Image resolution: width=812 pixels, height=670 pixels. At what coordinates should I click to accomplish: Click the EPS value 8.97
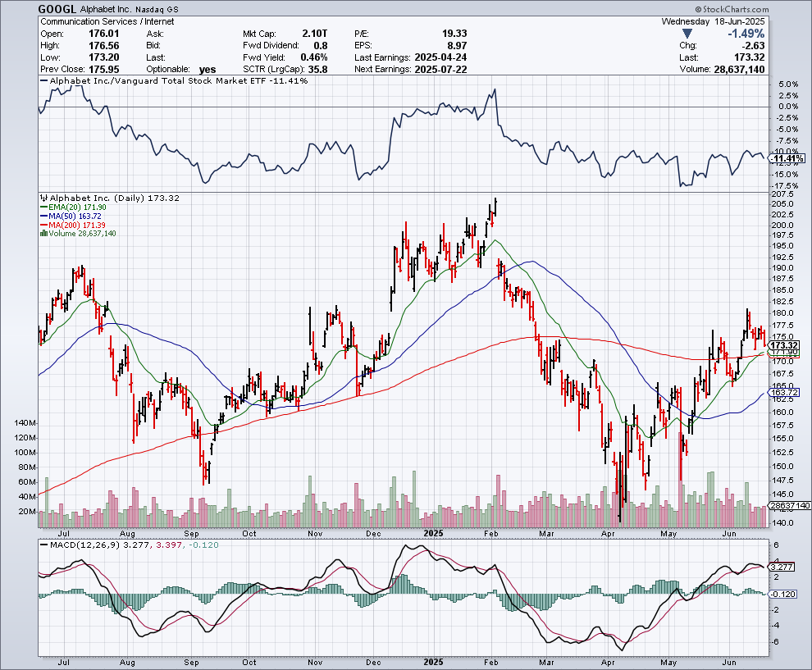click(457, 46)
